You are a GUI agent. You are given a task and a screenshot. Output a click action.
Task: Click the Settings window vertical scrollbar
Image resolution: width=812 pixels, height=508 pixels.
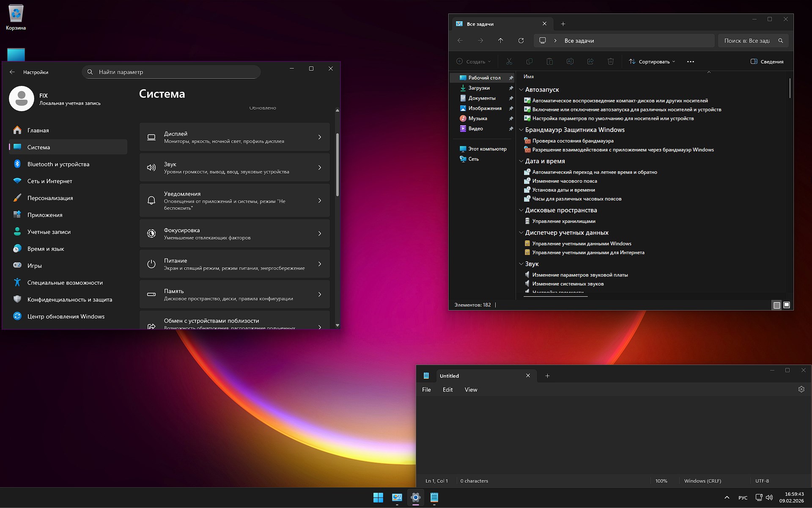pyautogui.click(x=337, y=165)
